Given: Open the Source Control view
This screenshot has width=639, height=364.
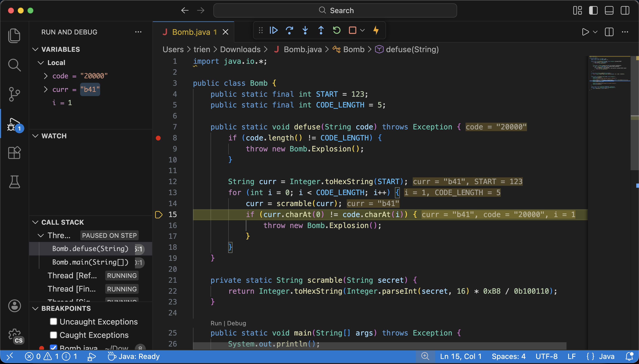Looking at the screenshot, I should (x=14, y=94).
